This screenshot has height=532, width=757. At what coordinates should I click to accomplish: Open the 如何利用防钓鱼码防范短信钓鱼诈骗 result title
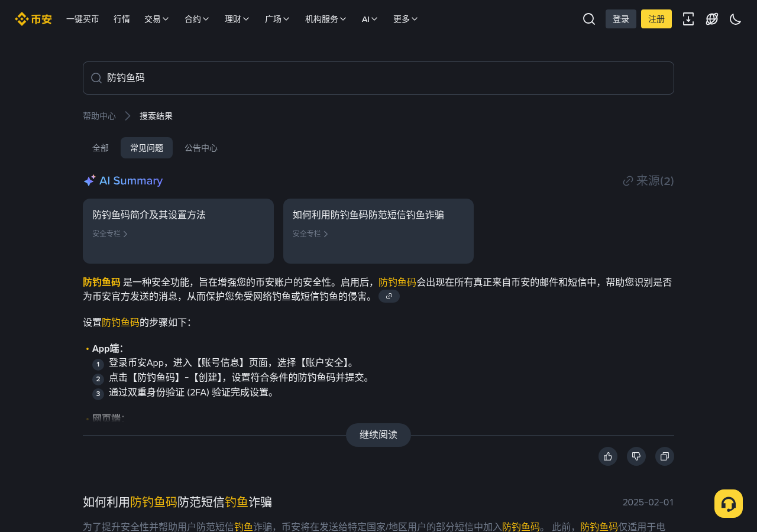(x=177, y=502)
